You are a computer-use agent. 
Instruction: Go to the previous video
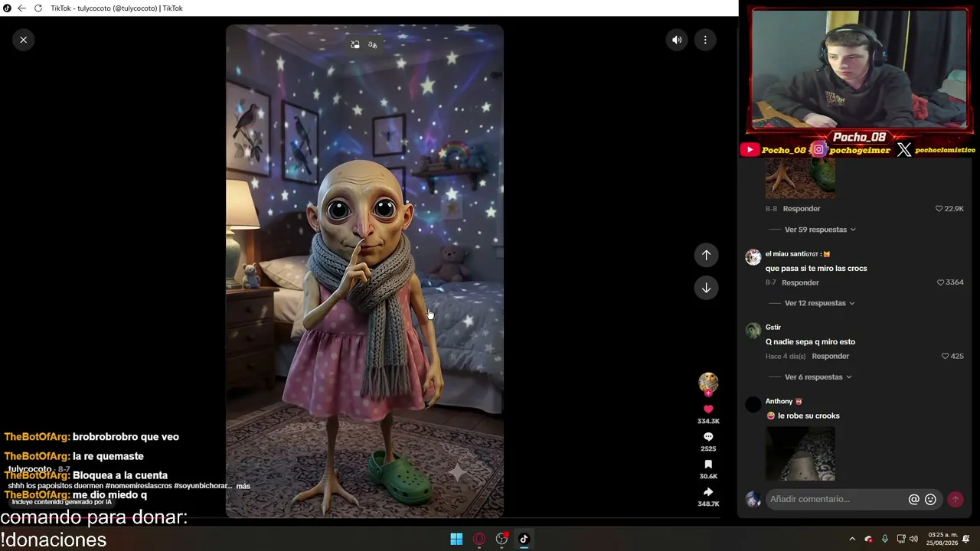[706, 255]
